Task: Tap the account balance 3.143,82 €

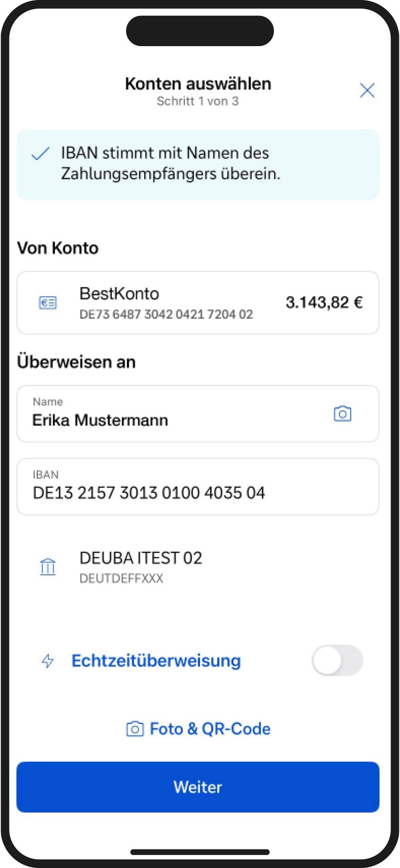Action: (324, 303)
